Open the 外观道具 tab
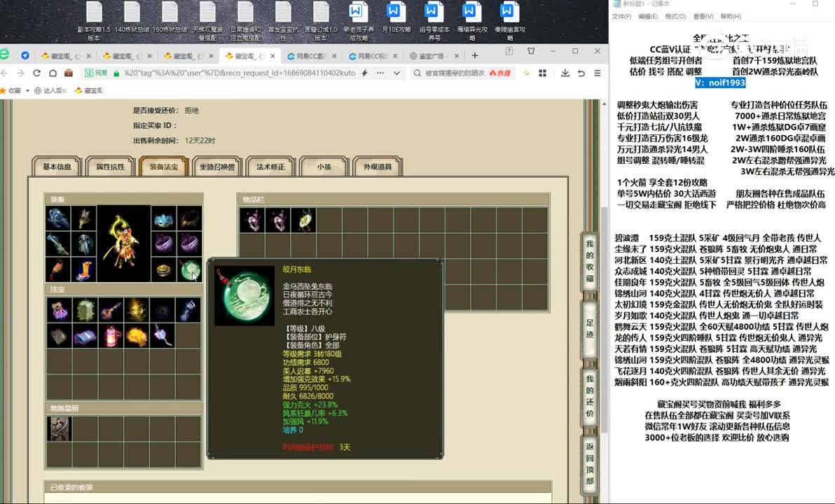Viewport: 835px width, 504px height. [x=378, y=167]
